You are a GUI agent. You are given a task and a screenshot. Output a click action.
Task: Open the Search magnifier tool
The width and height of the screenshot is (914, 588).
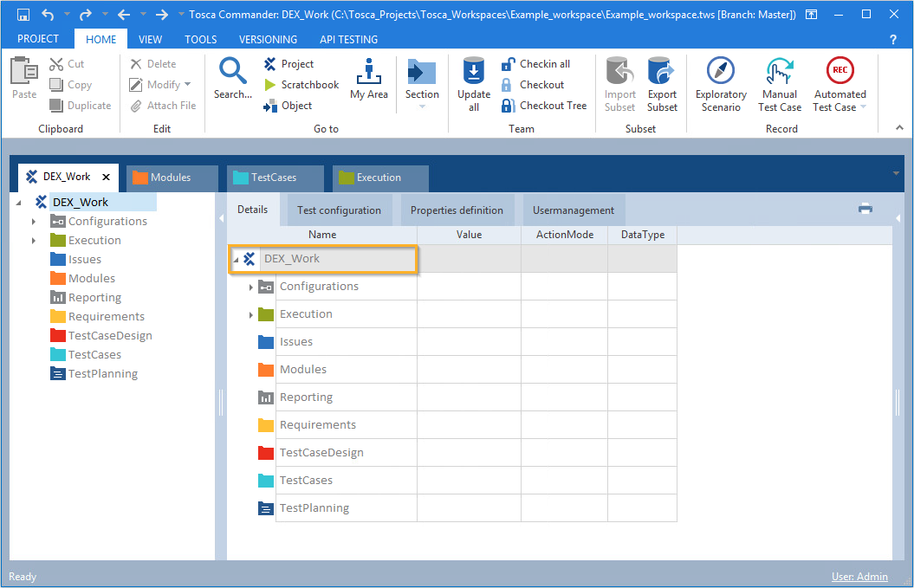pos(232,79)
